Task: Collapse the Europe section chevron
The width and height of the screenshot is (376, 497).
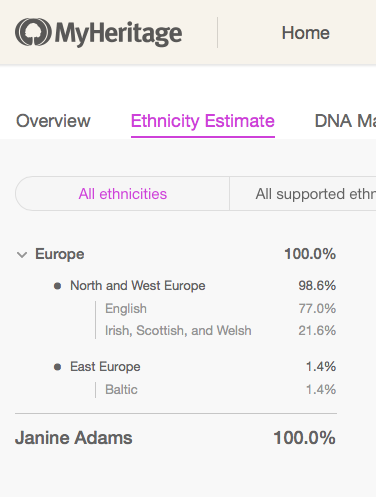Action: coord(22,255)
